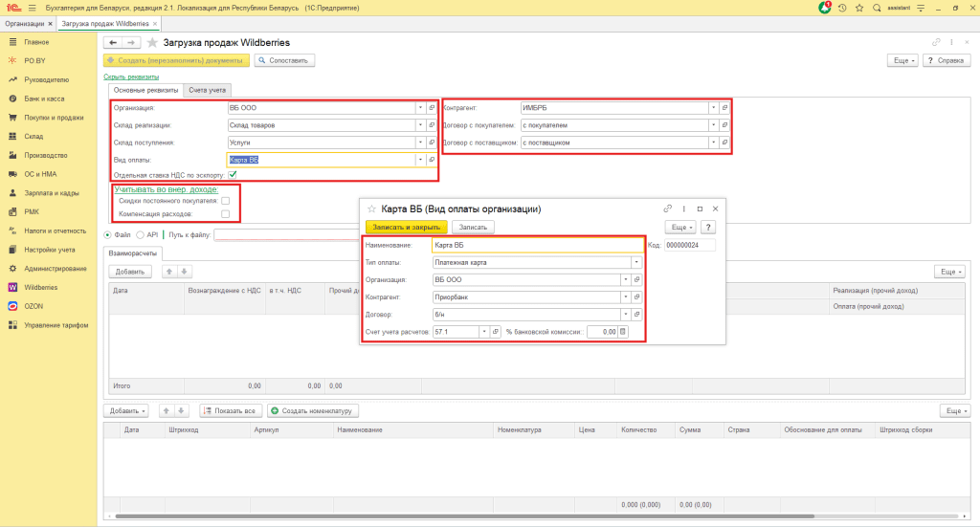Open the history clock icon in title bar
The height and width of the screenshot is (527, 980).
click(x=842, y=8)
